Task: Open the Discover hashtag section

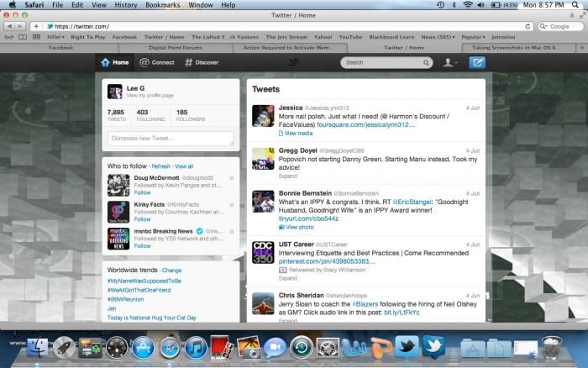Action: (x=202, y=62)
